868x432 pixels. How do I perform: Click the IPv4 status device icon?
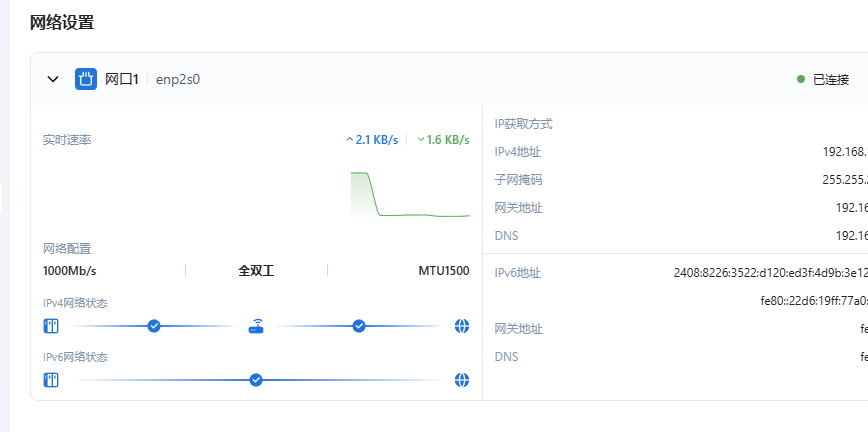click(x=51, y=326)
